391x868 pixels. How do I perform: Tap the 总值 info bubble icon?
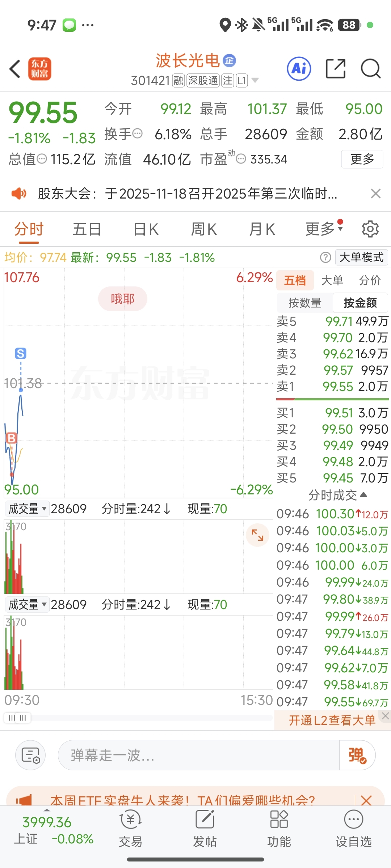pos(42,158)
